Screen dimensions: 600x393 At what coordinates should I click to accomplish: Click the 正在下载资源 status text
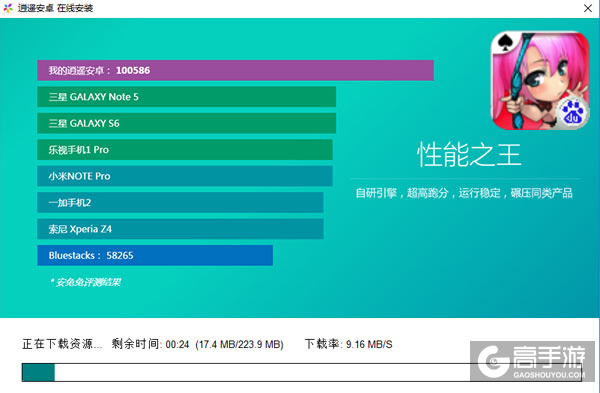tap(62, 344)
